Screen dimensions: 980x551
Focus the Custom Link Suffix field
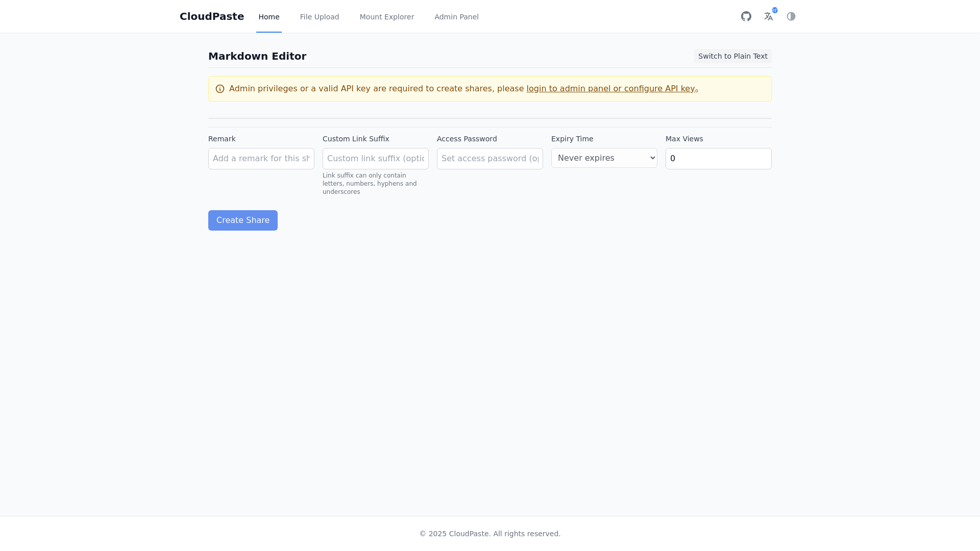pyautogui.click(x=376, y=159)
